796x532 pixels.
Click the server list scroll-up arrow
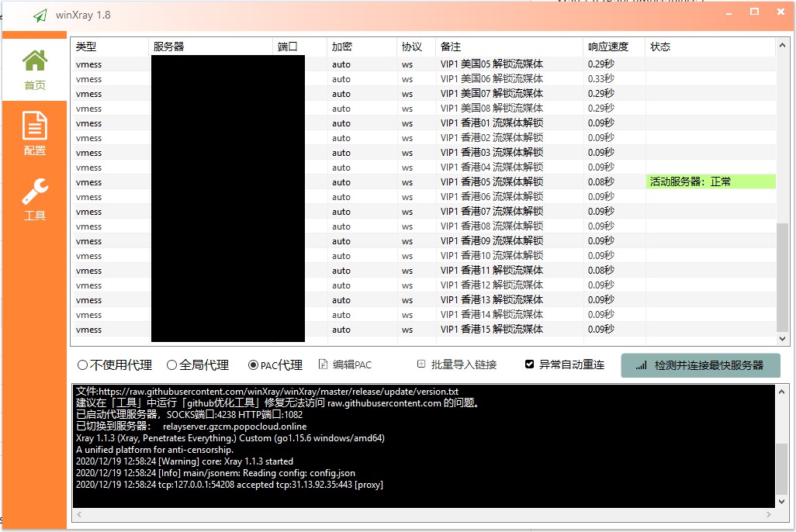(x=782, y=45)
